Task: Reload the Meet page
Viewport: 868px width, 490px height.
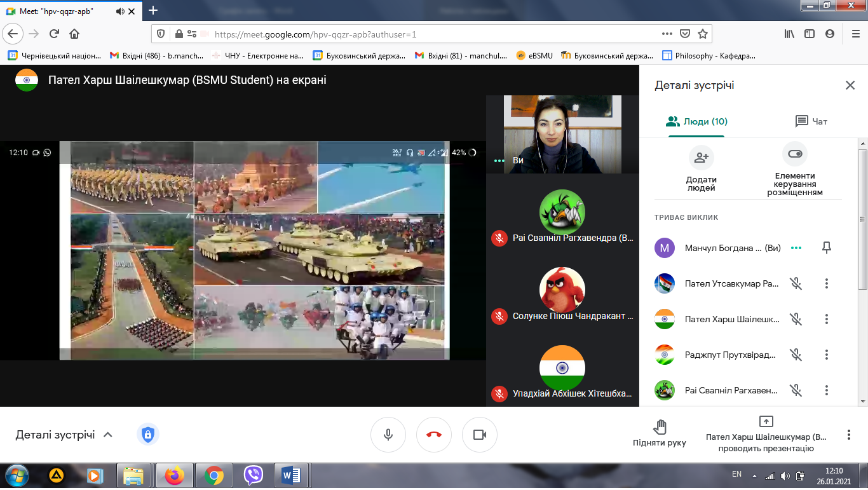Action: (55, 34)
